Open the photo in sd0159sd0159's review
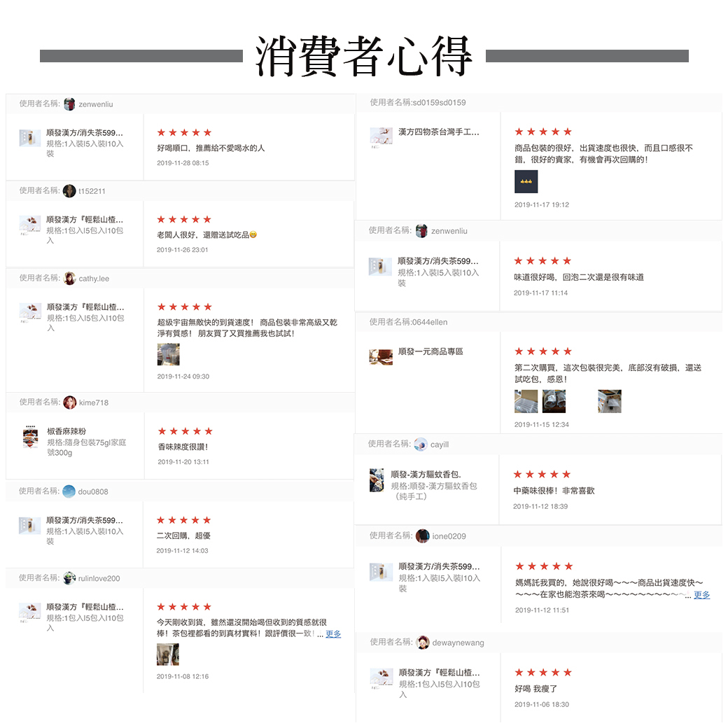Viewport: 728px width, 728px height. pyautogui.click(x=526, y=181)
